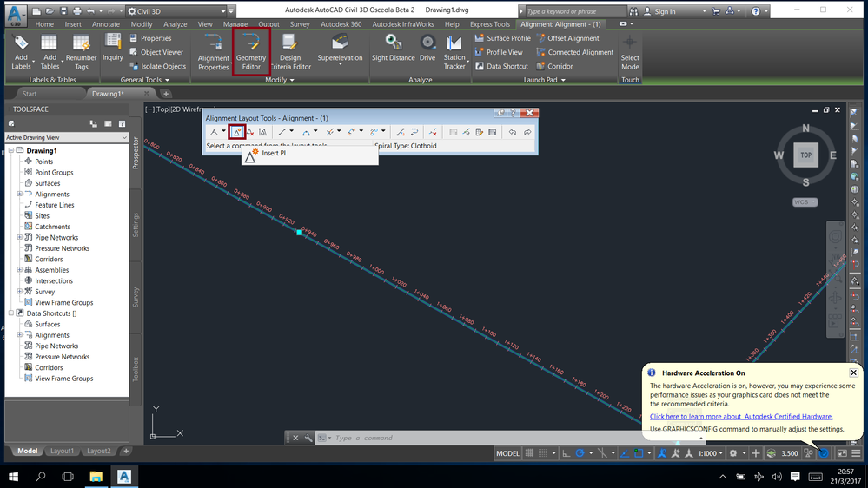Screen dimensions: 868x488
Task: Click the Redo arrow in layout toolbar
Action: tap(527, 132)
